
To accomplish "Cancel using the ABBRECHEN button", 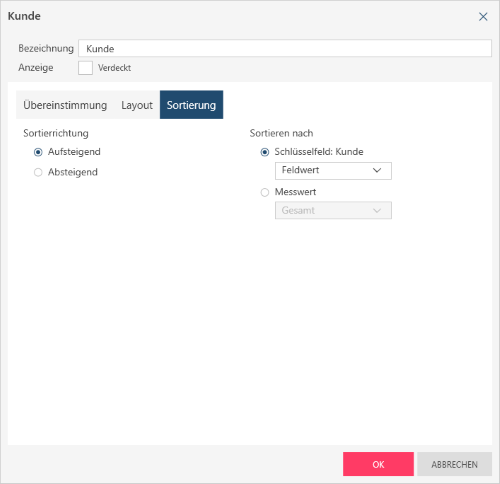I will 455,464.
